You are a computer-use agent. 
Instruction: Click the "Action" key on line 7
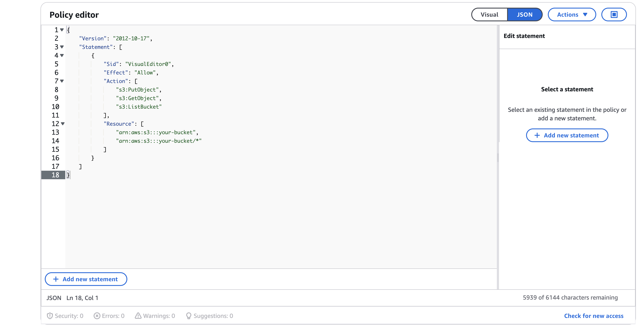tap(116, 81)
